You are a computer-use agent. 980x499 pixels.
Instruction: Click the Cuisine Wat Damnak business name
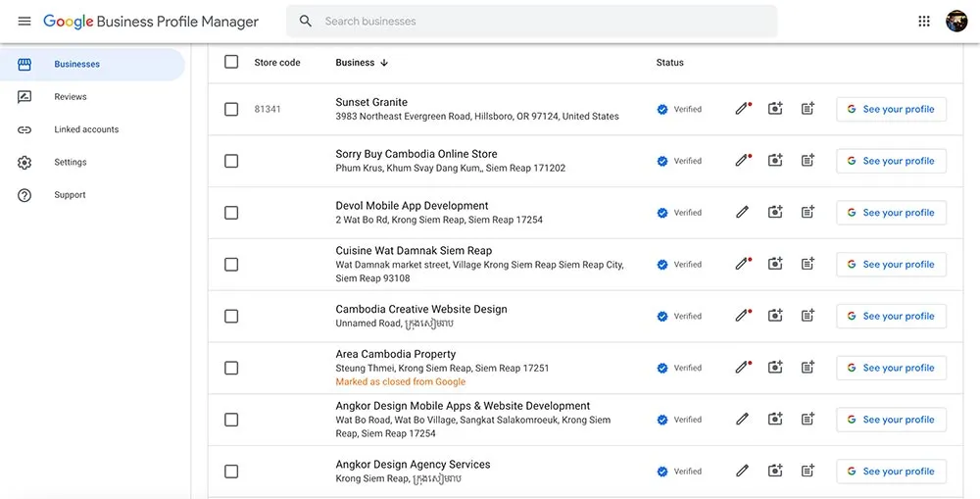pos(414,250)
